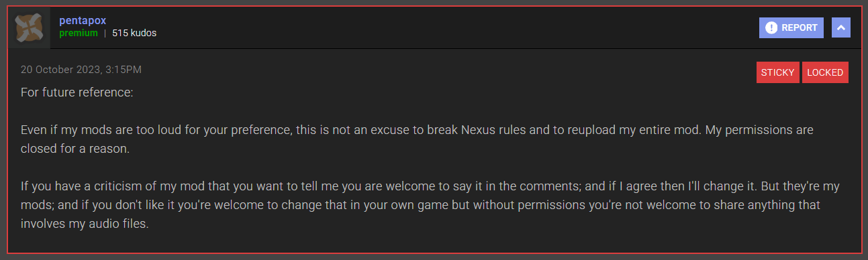Click the red STICKY tag
This screenshot has height=260, width=868.
coord(777,72)
